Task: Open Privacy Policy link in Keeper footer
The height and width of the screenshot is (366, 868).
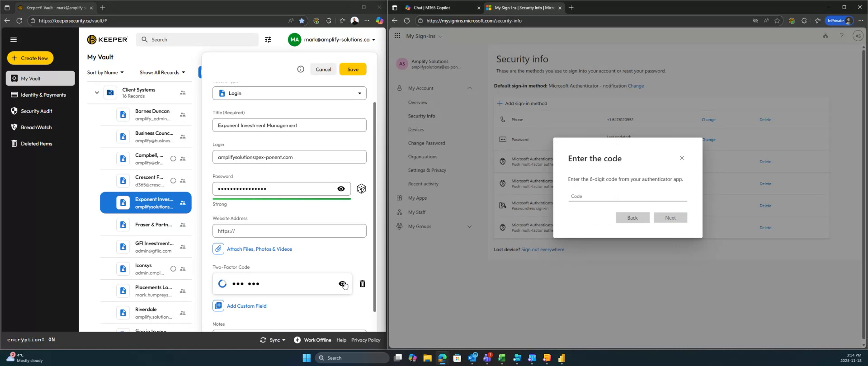Action: (366, 340)
